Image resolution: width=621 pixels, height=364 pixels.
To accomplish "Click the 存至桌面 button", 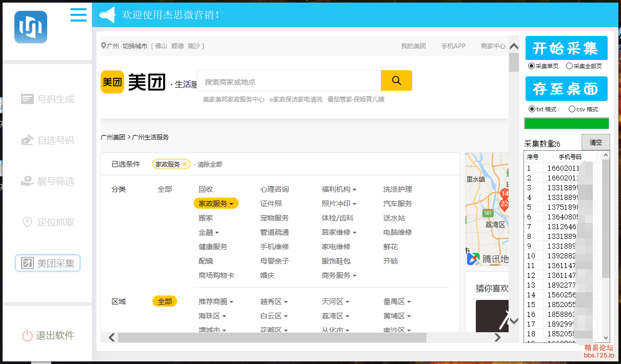I will point(567,89).
